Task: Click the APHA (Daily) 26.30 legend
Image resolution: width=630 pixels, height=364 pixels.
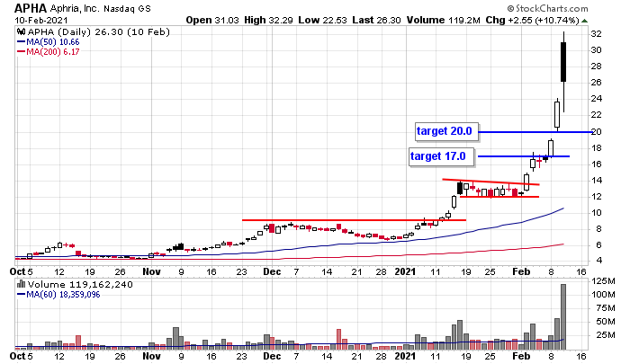Action: (98, 31)
